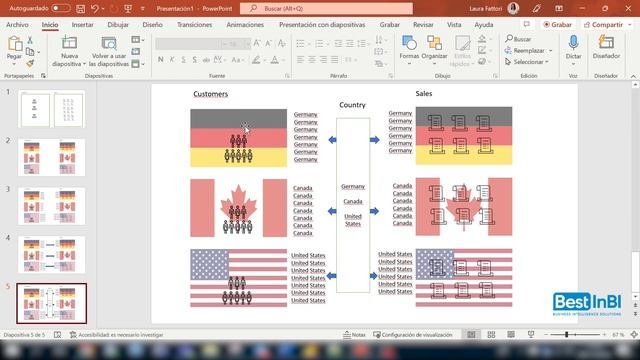Open the Vista tab
The width and height of the screenshot is (640, 360).
coord(454,24)
